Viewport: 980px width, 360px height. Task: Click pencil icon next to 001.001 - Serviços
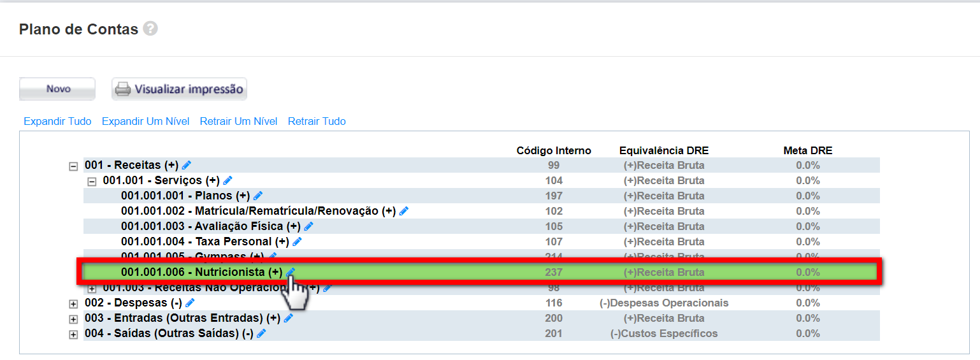tap(227, 181)
